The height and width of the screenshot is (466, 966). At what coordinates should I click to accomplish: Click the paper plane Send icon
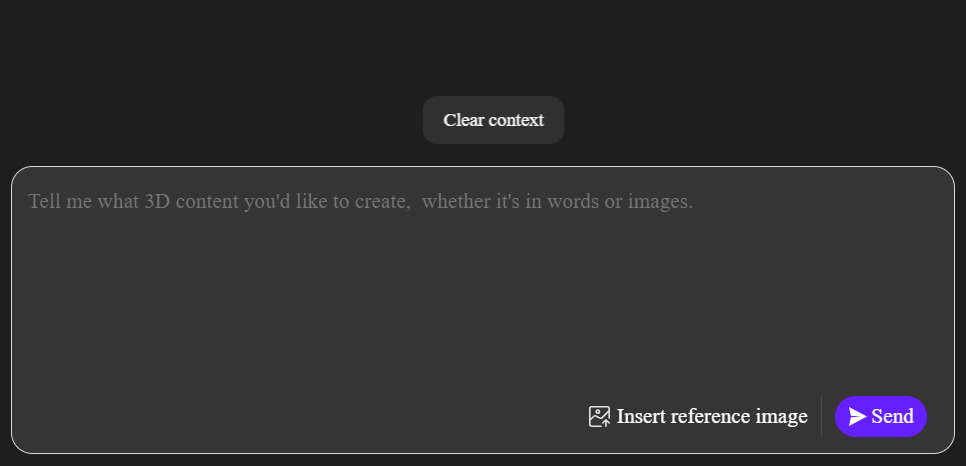coord(857,417)
